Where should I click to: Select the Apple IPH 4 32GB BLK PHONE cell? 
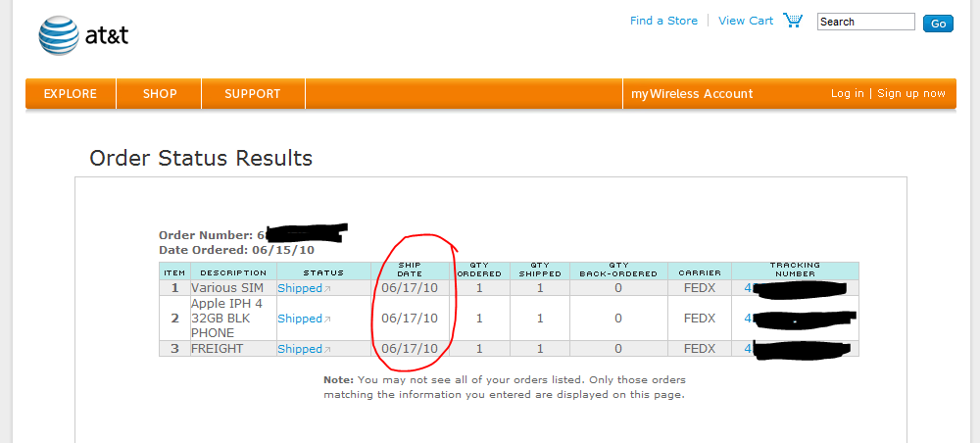234,318
